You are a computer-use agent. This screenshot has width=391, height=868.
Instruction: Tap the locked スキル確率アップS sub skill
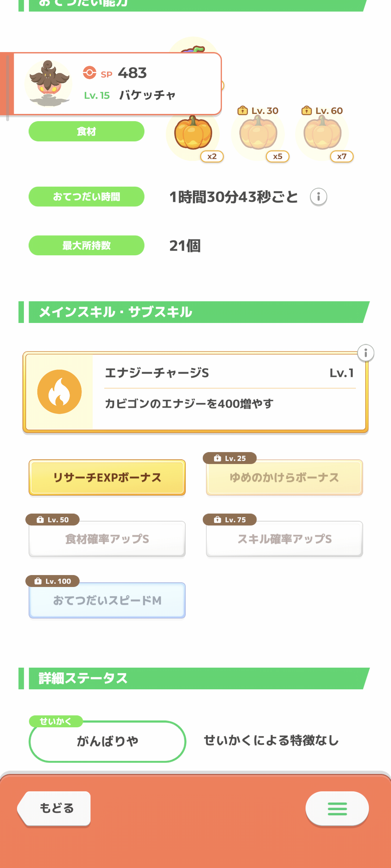pyautogui.click(x=284, y=539)
